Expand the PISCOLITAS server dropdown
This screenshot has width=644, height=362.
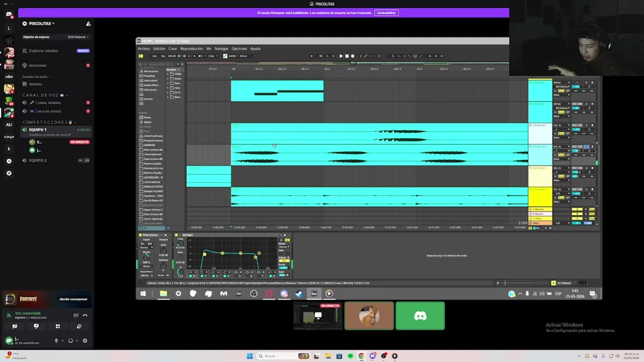[53, 24]
